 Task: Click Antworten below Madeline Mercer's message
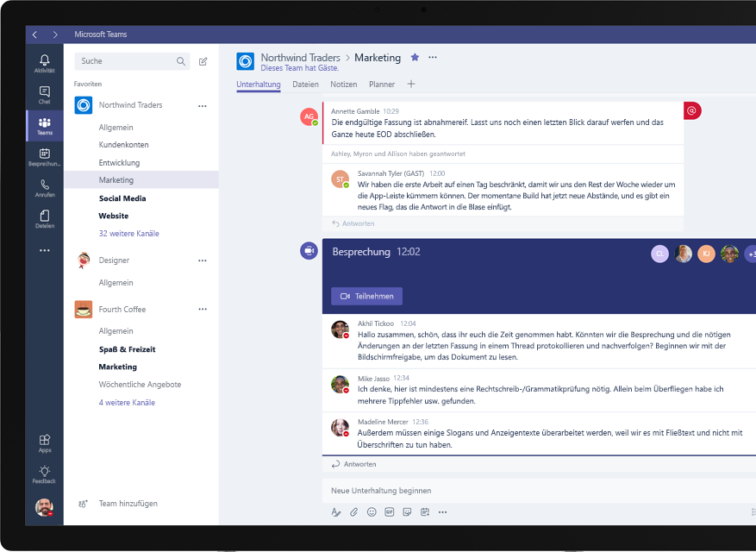click(x=354, y=464)
